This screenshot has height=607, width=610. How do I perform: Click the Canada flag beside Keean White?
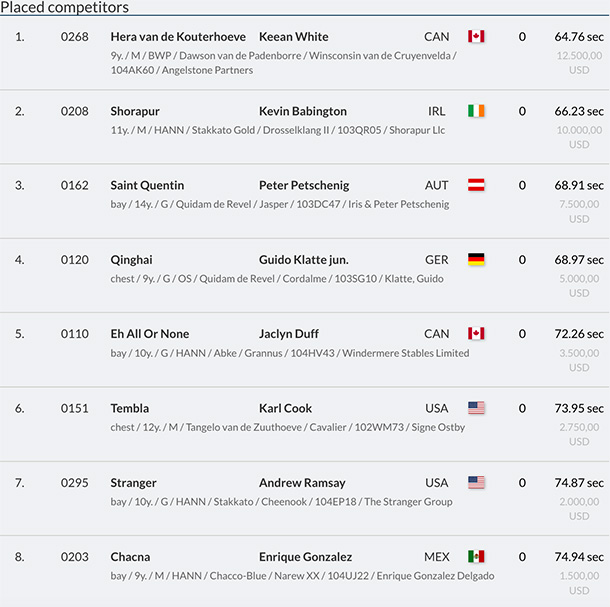click(476, 37)
